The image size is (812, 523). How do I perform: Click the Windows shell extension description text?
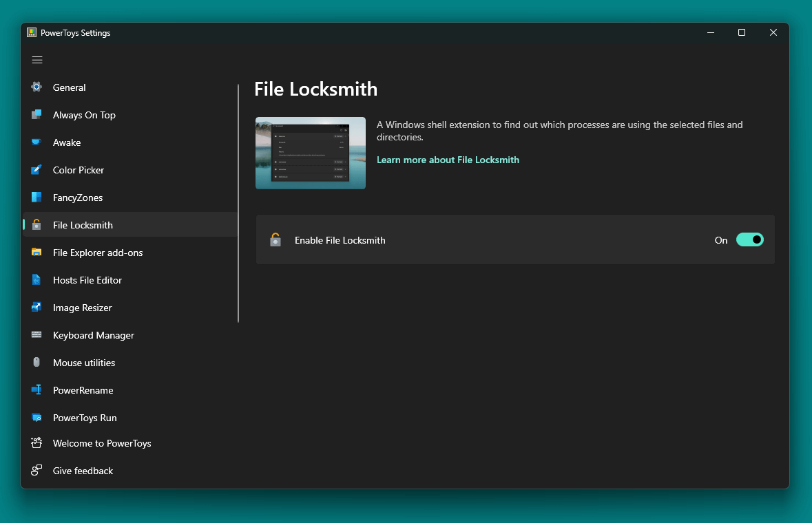tap(560, 131)
